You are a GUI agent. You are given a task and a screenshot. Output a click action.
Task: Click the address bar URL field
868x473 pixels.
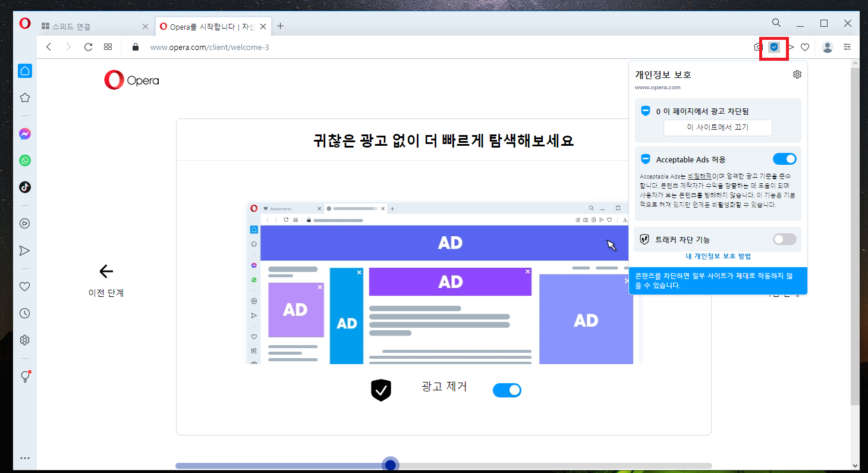(x=440, y=47)
